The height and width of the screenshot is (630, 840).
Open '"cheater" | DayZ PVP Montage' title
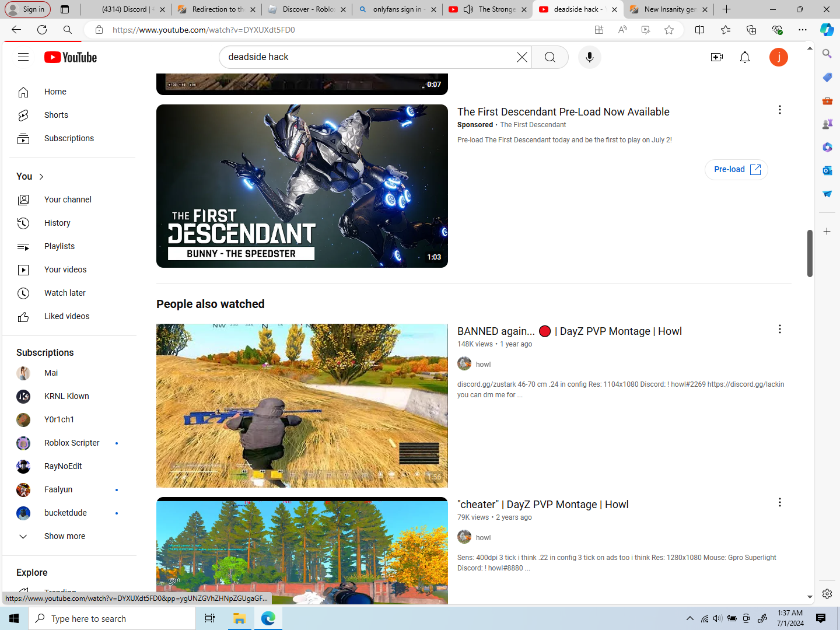[x=543, y=505]
